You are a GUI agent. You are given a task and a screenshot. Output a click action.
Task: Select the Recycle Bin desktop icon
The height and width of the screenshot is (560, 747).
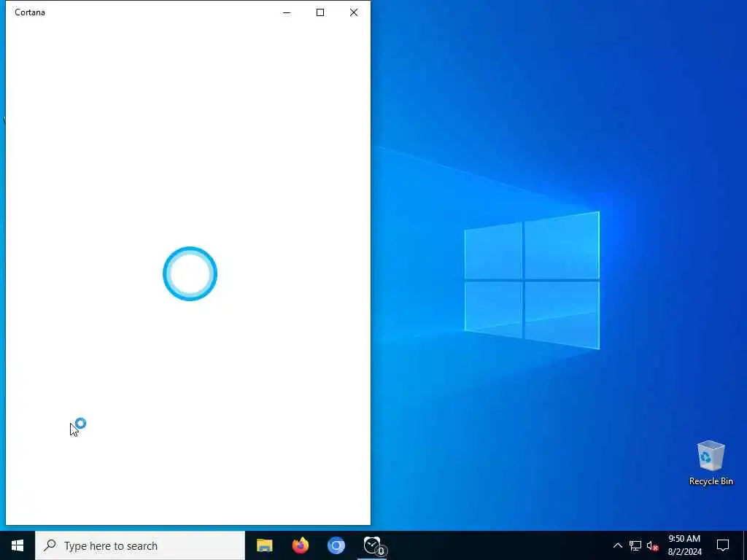711,463
